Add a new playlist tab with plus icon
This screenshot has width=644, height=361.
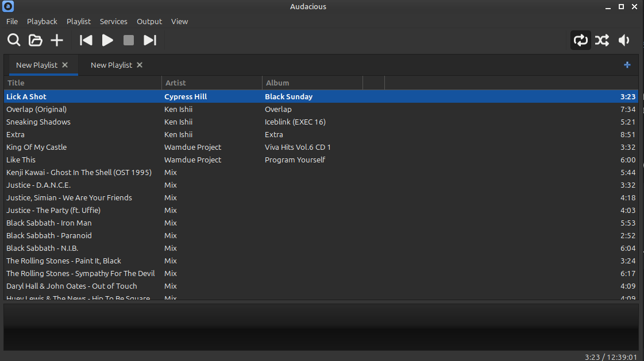[627, 65]
